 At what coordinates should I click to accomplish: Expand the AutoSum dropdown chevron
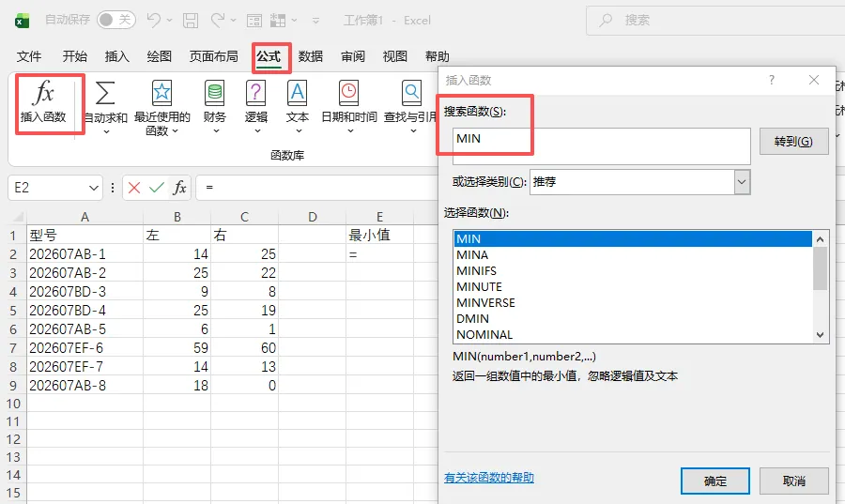106,131
